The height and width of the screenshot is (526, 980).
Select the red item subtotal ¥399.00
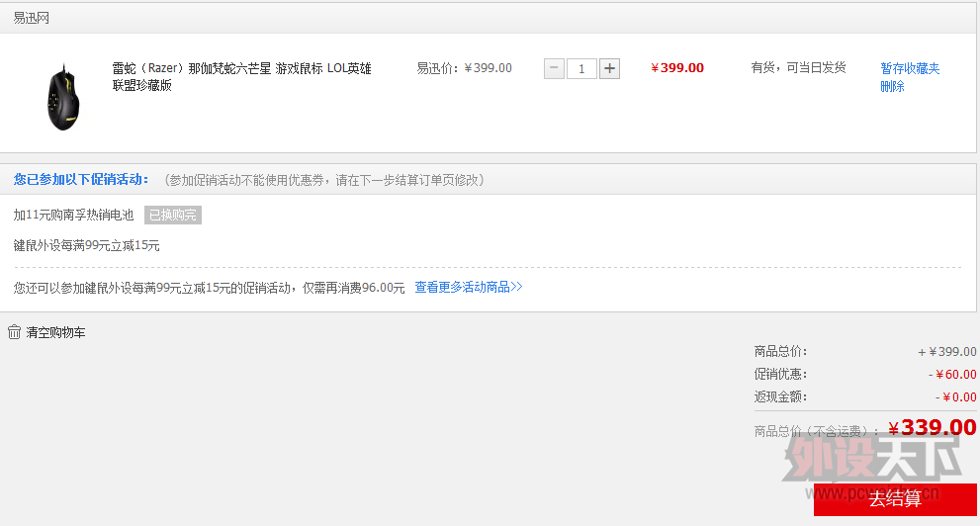tap(677, 67)
